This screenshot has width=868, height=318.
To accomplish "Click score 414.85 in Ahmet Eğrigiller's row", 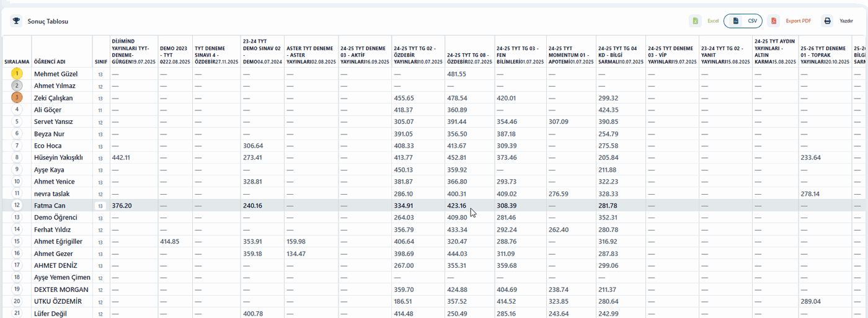I will (170, 241).
